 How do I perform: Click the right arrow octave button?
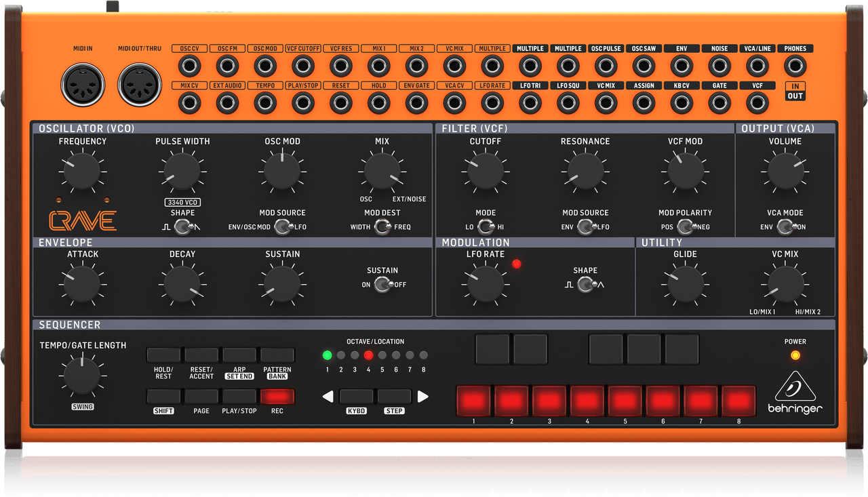[422, 397]
